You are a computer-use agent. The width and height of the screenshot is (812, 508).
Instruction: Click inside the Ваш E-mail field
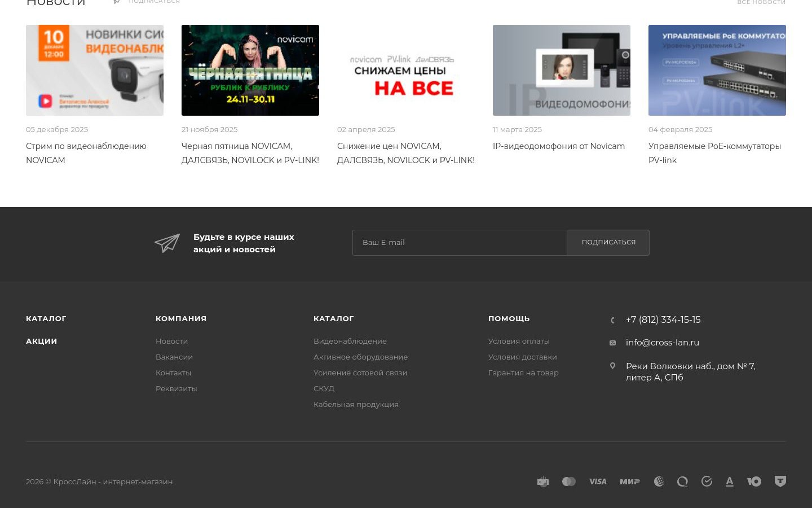point(460,243)
